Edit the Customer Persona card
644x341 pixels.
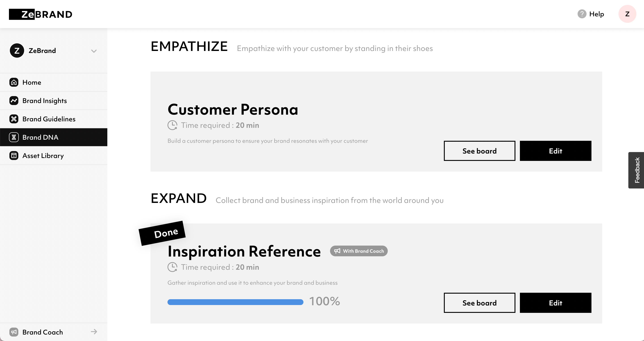(555, 151)
